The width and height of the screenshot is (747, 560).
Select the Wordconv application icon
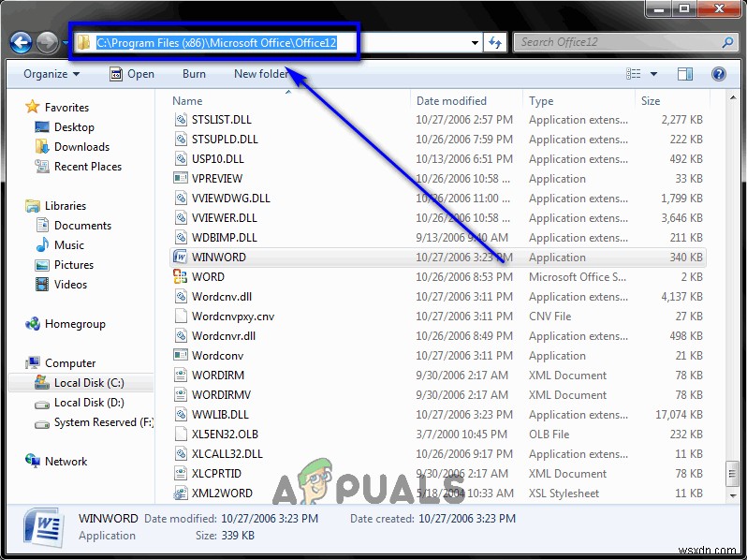click(x=181, y=356)
